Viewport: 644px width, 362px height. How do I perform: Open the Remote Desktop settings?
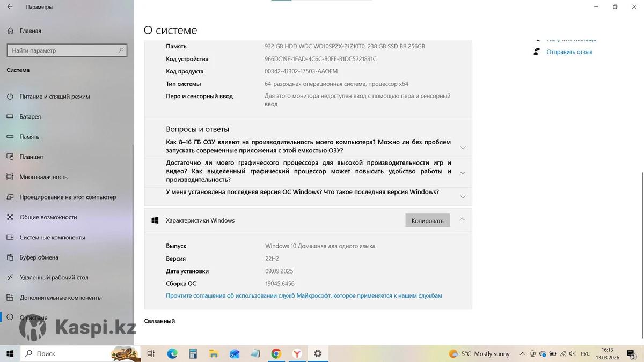click(54, 278)
